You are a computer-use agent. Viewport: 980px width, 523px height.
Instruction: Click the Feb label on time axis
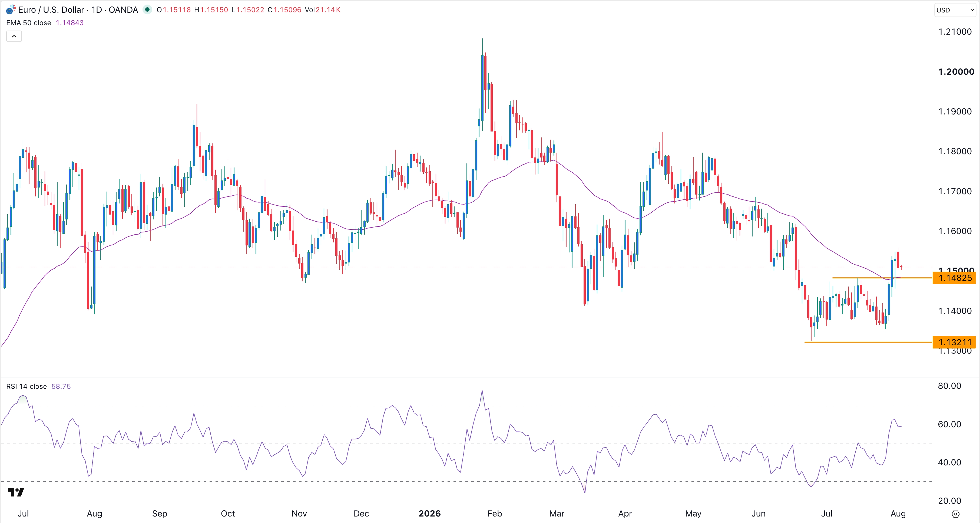click(495, 514)
